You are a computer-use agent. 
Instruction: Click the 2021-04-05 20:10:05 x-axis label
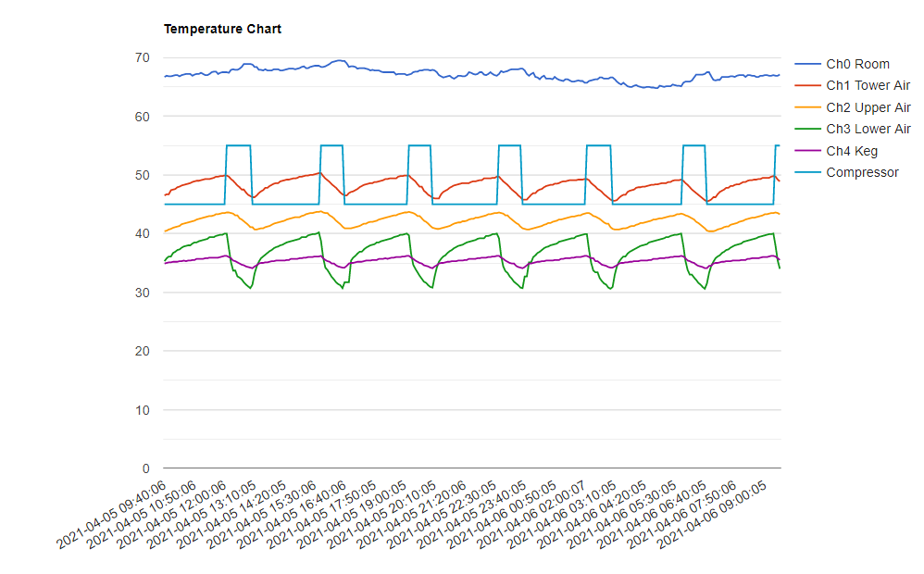[x=381, y=515]
